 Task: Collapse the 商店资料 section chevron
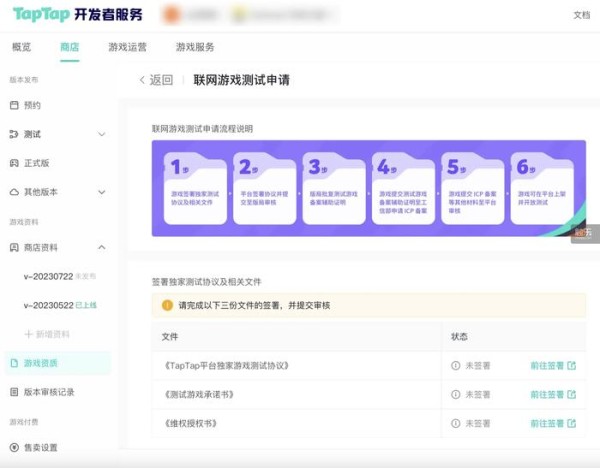(x=102, y=247)
